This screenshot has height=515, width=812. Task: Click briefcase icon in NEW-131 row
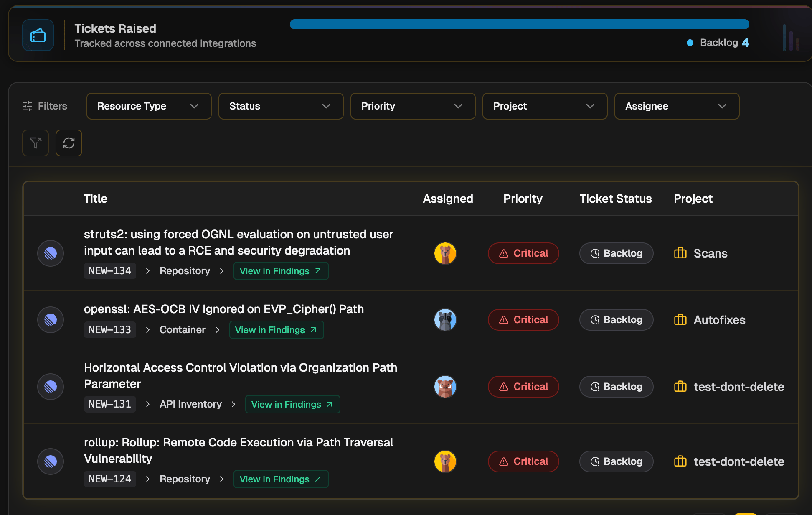680,387
